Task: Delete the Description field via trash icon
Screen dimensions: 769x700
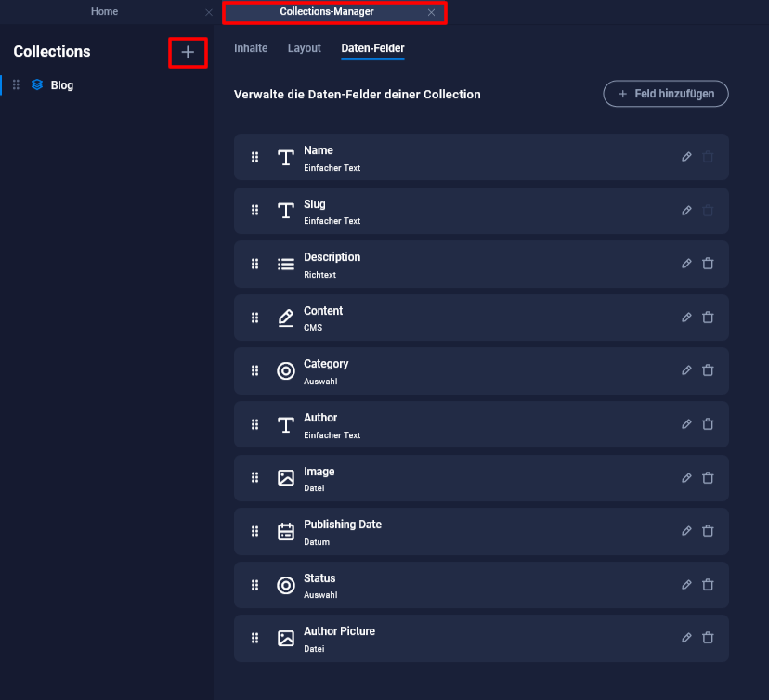Action: (x=708, y=264)
